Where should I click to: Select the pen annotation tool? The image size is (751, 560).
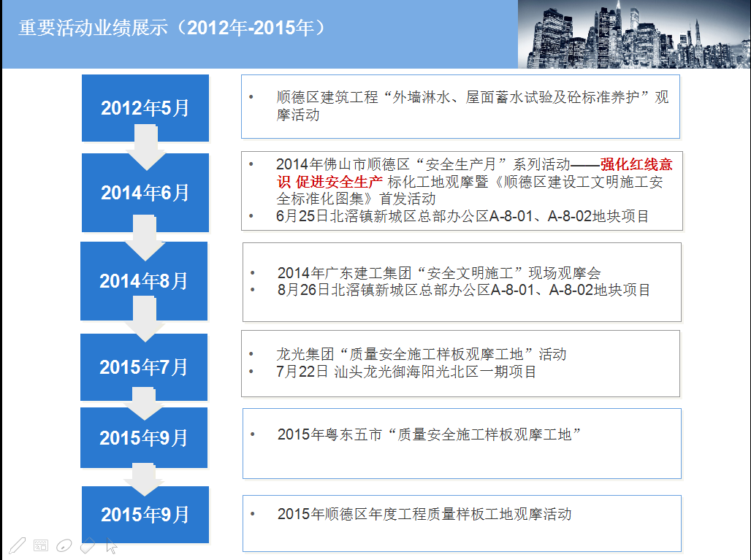pos(18,545)
